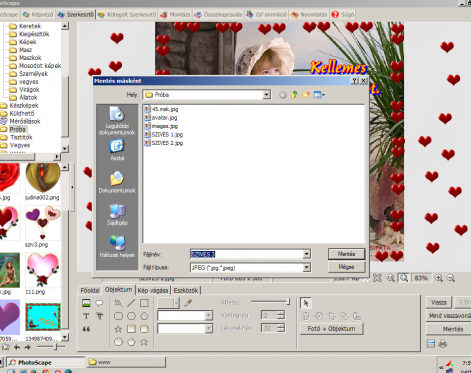Click the printer icon below Mentés
The width and height of the screenshot is (471, 373).
(x=443, y=343)
